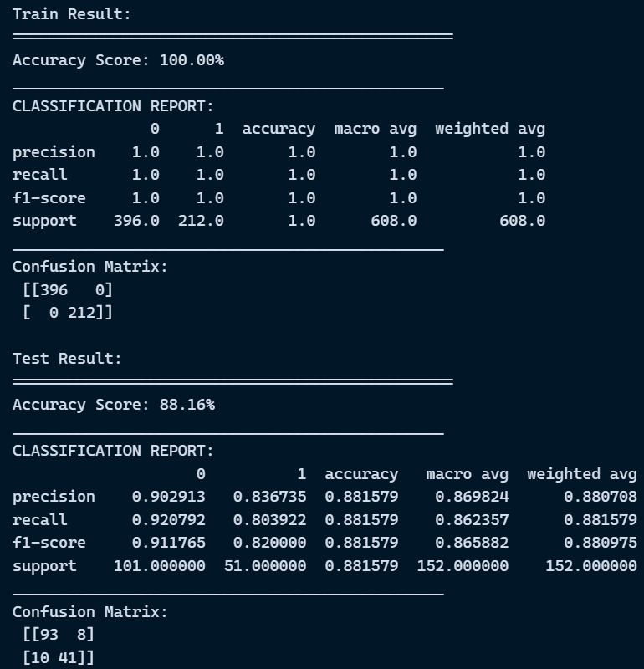Click the test Accuracy Score 88.16% text
This screenshot has height=669, width=644.
click(114, 405)
